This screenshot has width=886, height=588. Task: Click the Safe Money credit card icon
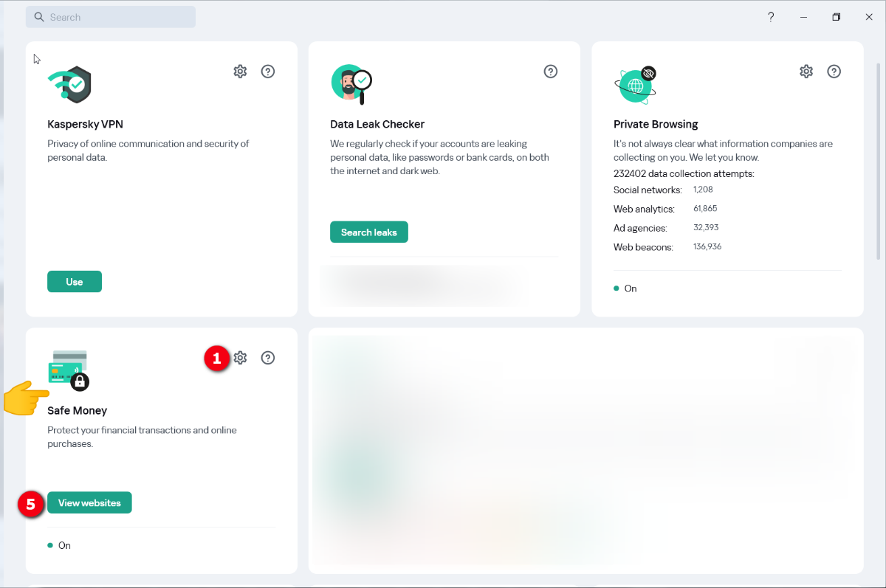click(68, 370)
